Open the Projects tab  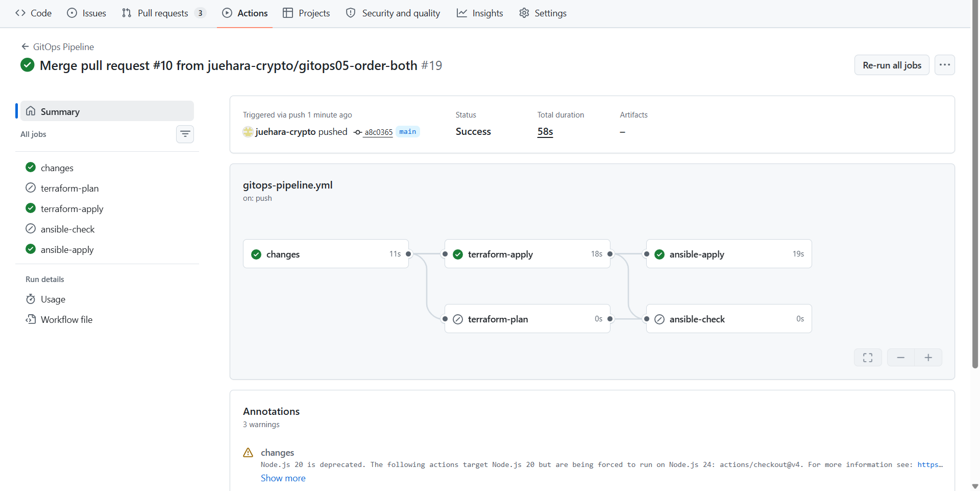306,13
